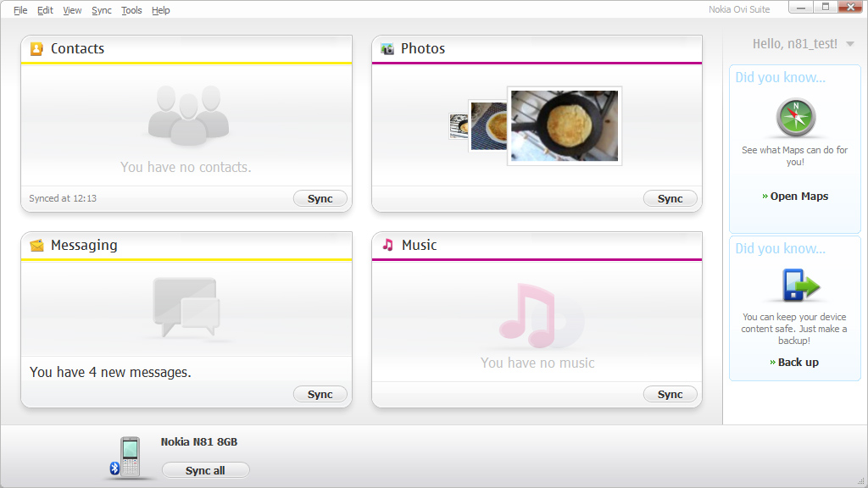Click the Nokia N81 phone icon
The image size is (868, 488).
click(131, 457)
